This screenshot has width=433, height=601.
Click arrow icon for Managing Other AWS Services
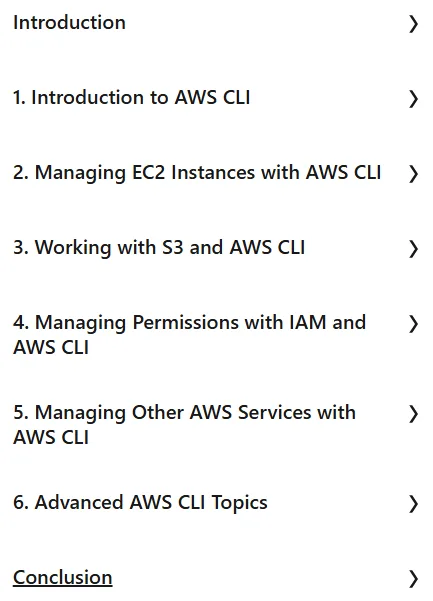[x=413, y=414]
